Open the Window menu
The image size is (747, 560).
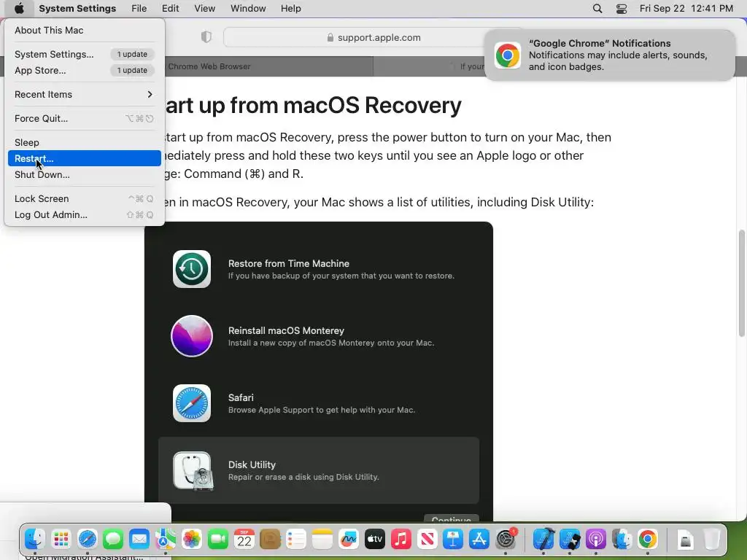coord(248,9)
